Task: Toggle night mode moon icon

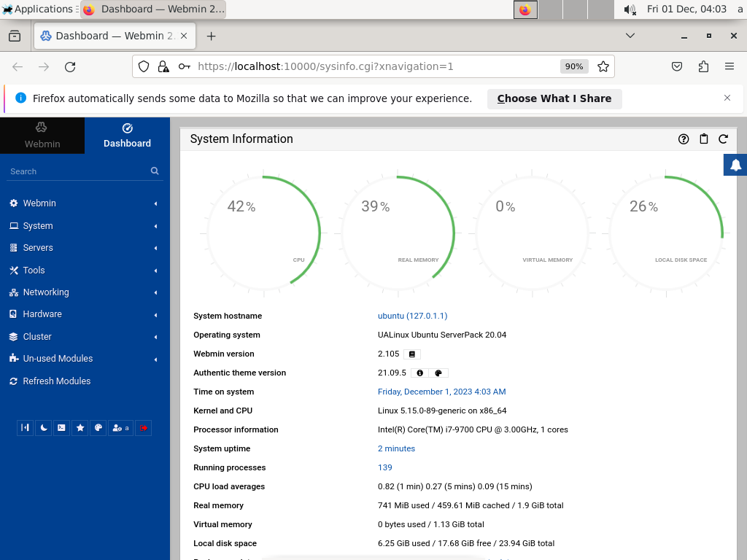Action: point(43,428)
